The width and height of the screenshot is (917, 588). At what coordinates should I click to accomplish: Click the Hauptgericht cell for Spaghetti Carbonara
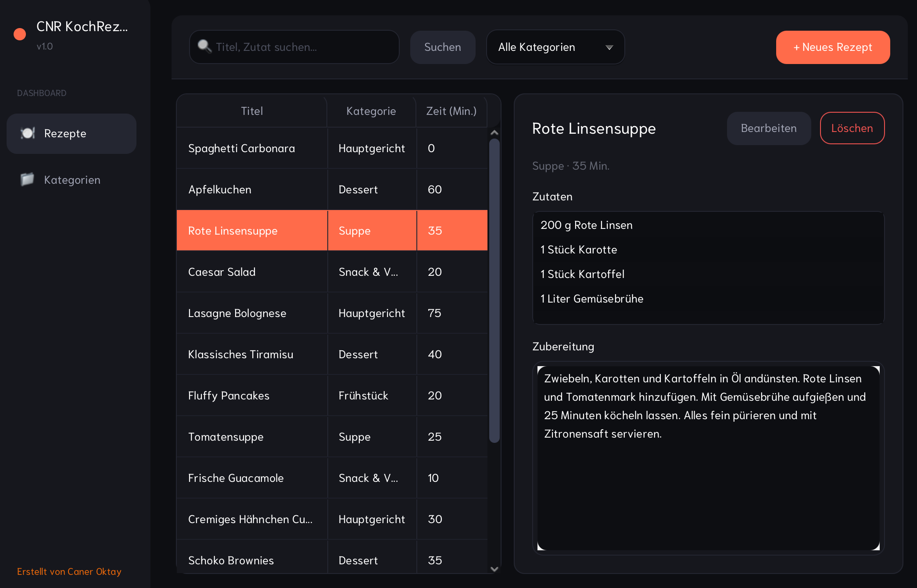[x=372, y=148]
